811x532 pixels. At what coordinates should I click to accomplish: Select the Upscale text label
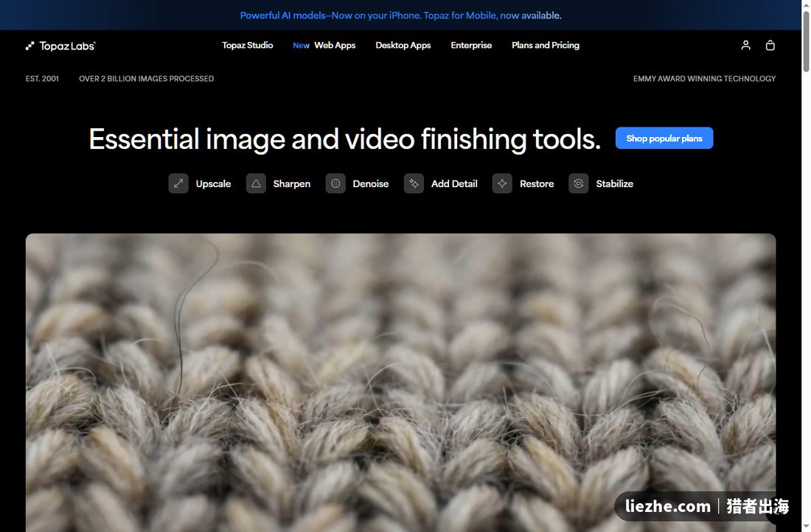click(213, 183)
